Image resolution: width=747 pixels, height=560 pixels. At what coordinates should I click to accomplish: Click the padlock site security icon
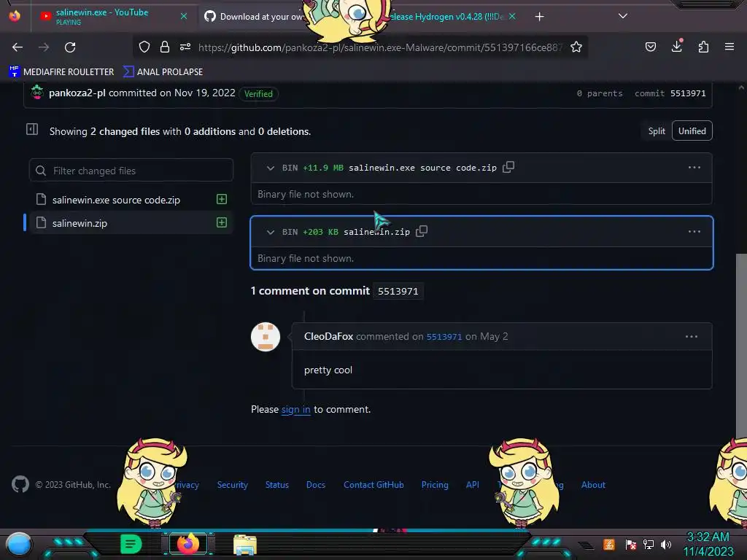(165, 47)
